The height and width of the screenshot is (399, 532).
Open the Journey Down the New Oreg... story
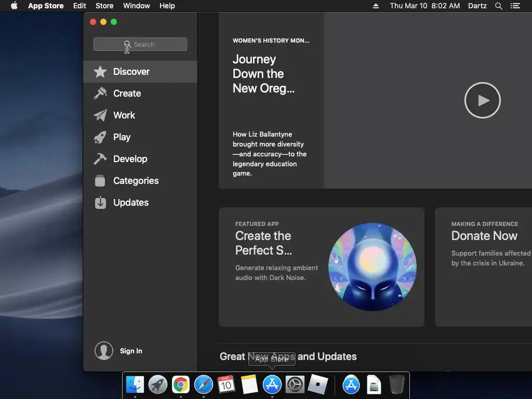click(263, 74)
